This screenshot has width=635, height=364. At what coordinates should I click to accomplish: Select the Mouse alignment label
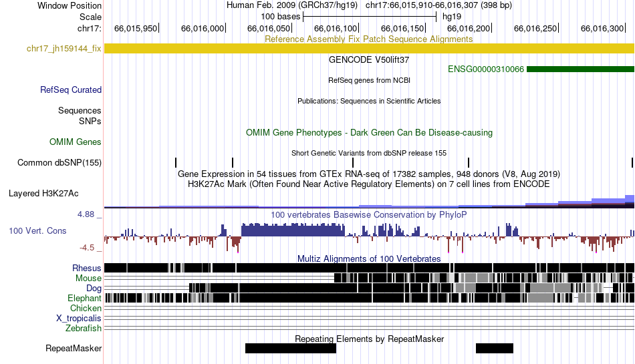click(x=88, y=279)
